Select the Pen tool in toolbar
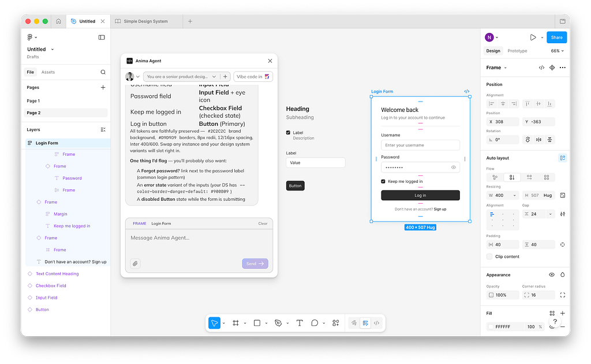Screen dimensions: 591x364 coord(278,323)
